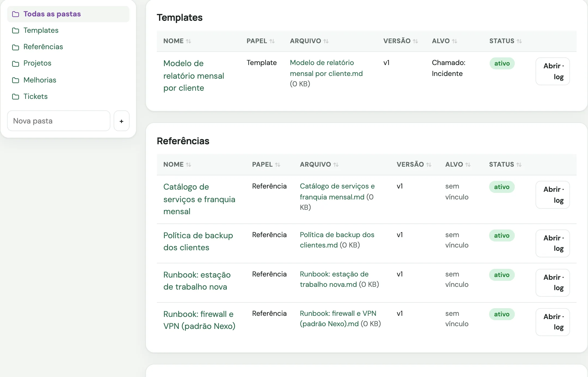Open the Melhorias folder in sidebar
Screen dimensions: 588x377
(40, 80)
